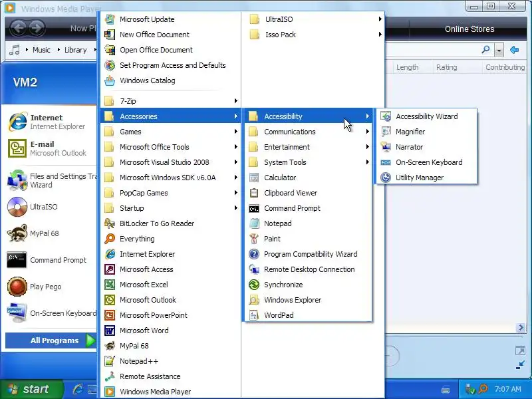Click Open Office Document

(171, 50)
